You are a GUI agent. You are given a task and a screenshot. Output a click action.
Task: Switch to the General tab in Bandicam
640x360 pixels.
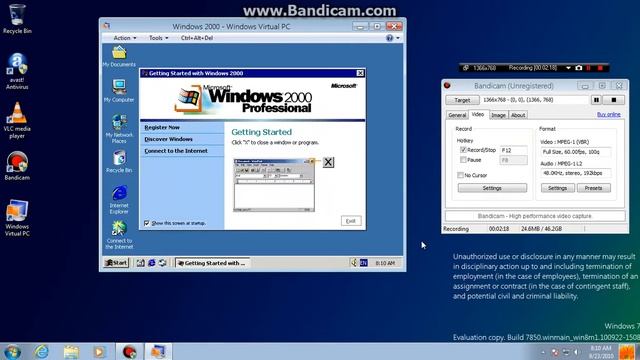[x=457, y=115]
